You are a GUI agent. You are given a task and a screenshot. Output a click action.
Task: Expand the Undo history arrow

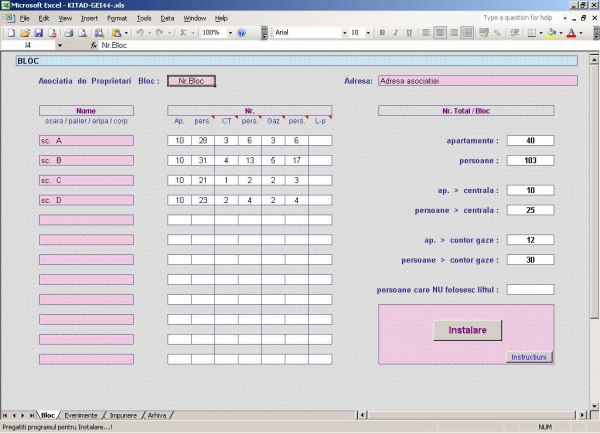coord(150,33)
